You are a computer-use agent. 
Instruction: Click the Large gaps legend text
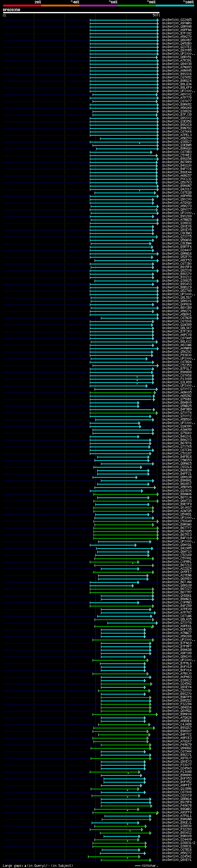tap(38, 865)
